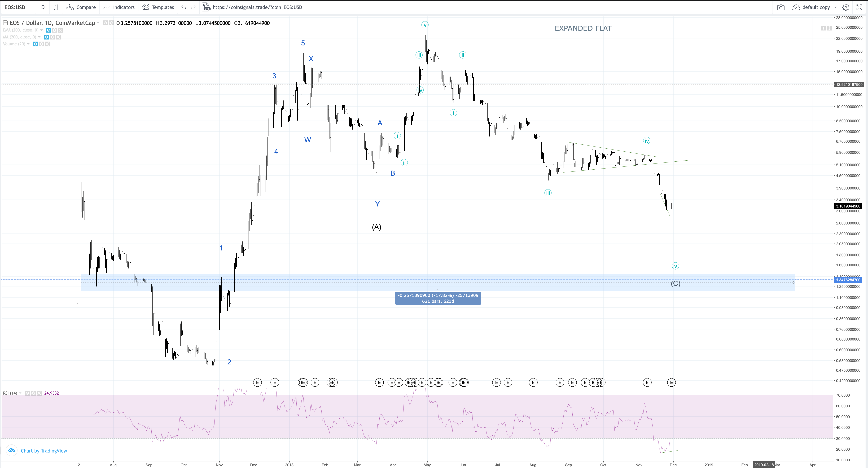Select the blue wave label X

click(x=311, y=59)
